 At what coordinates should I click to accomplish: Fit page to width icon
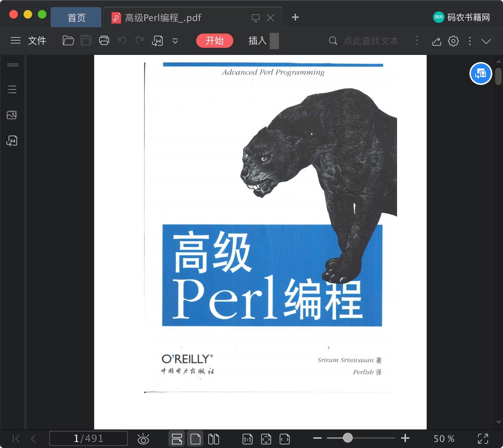285,439
